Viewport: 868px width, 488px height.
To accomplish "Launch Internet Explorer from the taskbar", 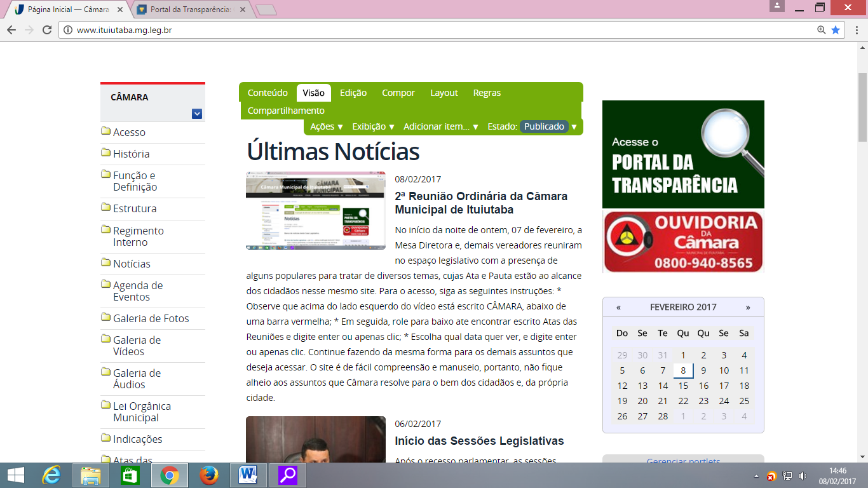I will pos(51,475).
